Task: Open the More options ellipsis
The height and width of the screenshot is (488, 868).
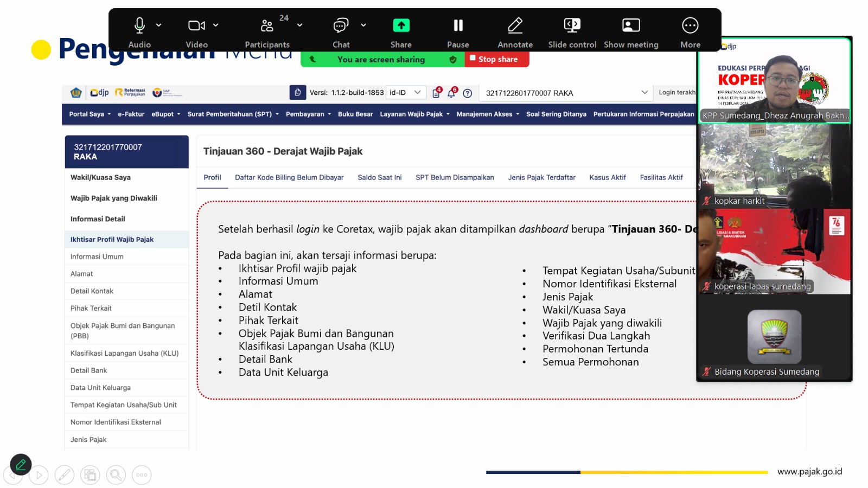Action: click(x=690, y=25)
